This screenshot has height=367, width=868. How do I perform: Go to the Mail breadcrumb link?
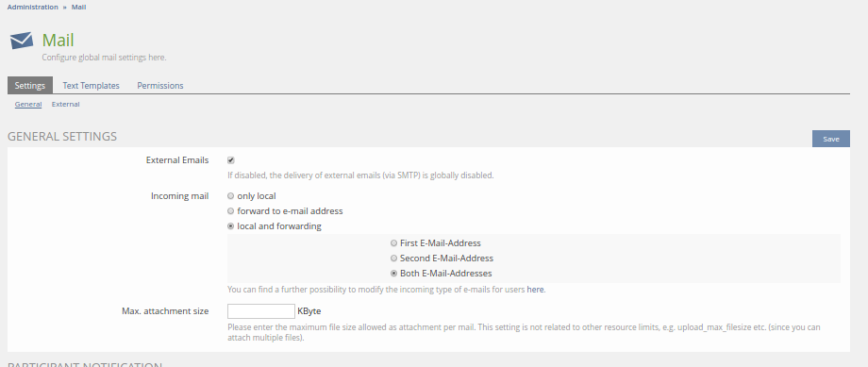(78, 8)
